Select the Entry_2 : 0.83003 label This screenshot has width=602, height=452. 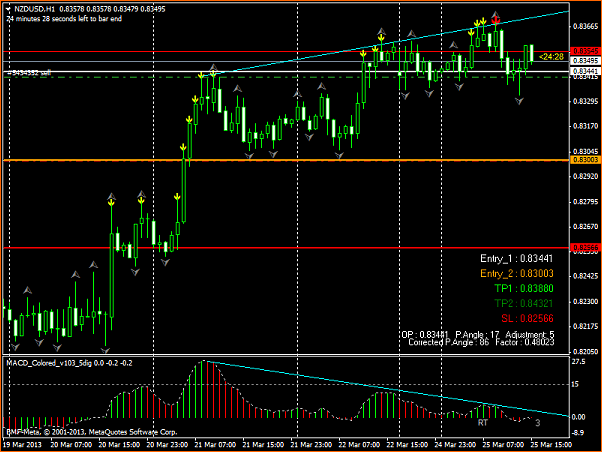click(x=517, y=273)
